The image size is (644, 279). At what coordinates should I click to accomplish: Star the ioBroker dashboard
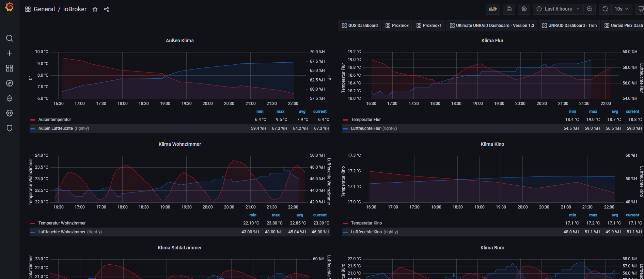tap(95, 9)
